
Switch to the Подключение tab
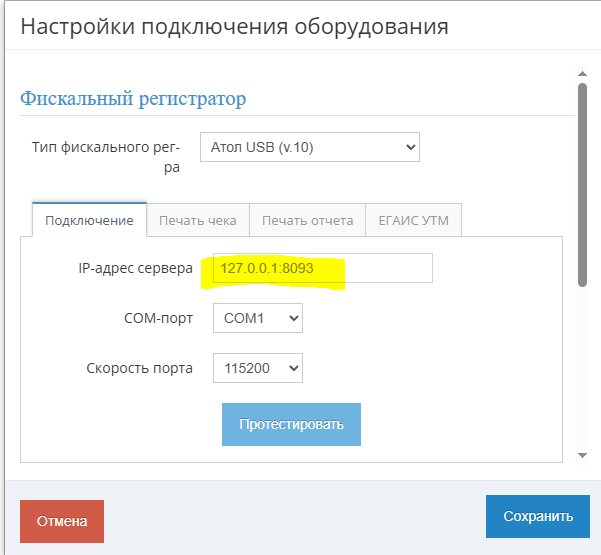point(89,220)
